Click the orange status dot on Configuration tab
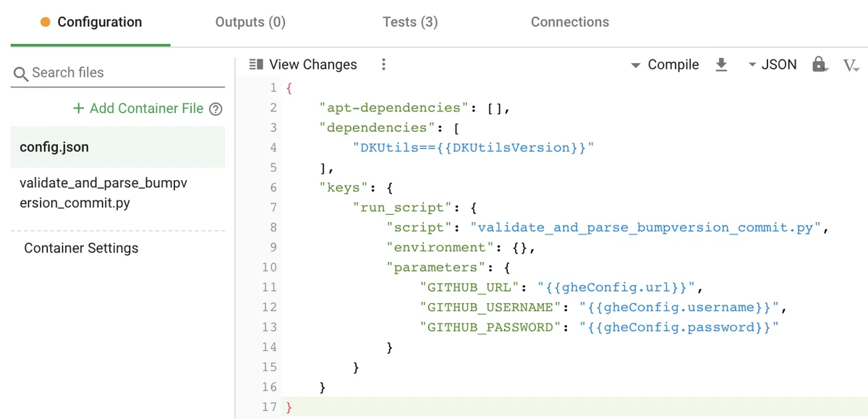 click(43, 22)
